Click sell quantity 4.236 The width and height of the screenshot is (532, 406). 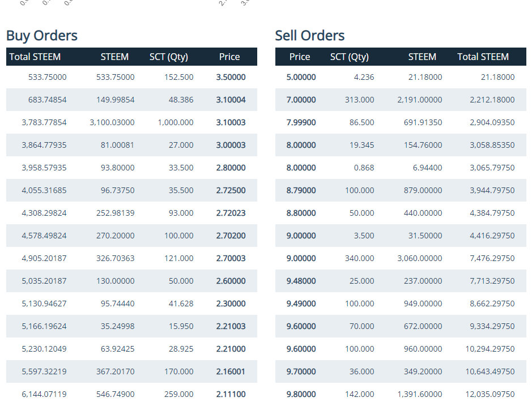pyautogui.click(x=364, y=77)
